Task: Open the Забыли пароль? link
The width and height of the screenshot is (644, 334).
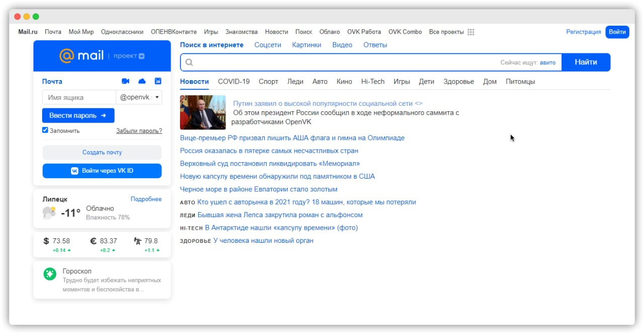Action: tap(139, 131)
